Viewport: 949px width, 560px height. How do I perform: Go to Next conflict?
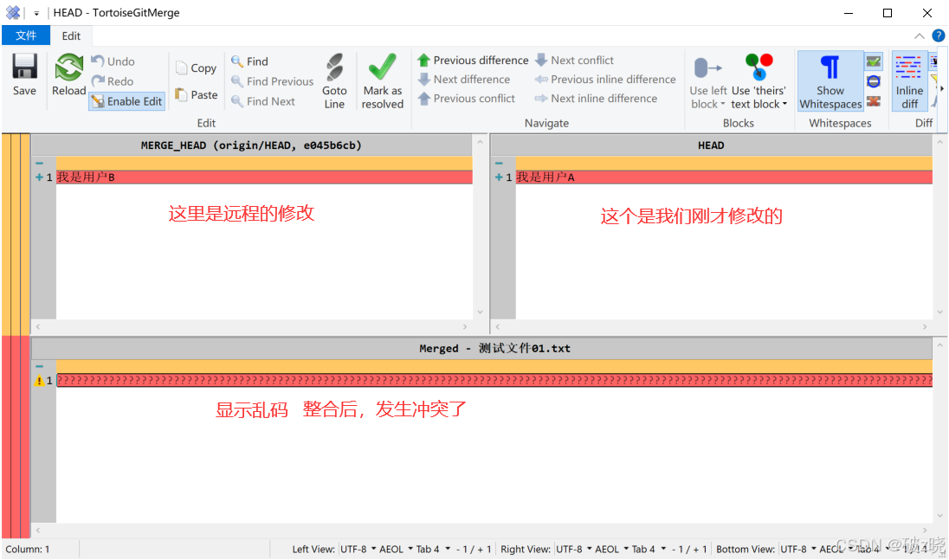tap(574, 60)
